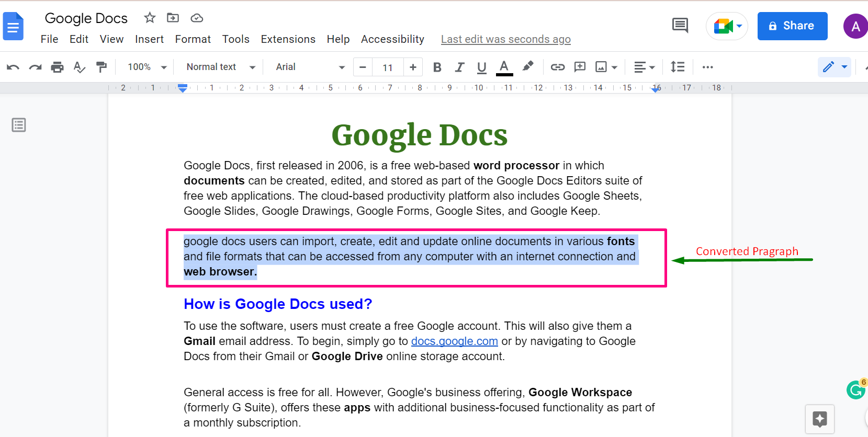Click the Share button

[792, 26]
